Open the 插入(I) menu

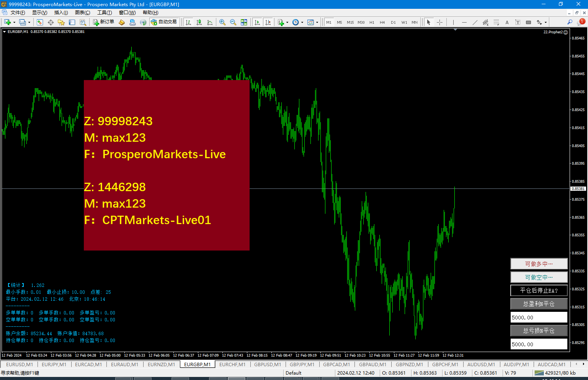pyautogui.click(x=61, y=13)
